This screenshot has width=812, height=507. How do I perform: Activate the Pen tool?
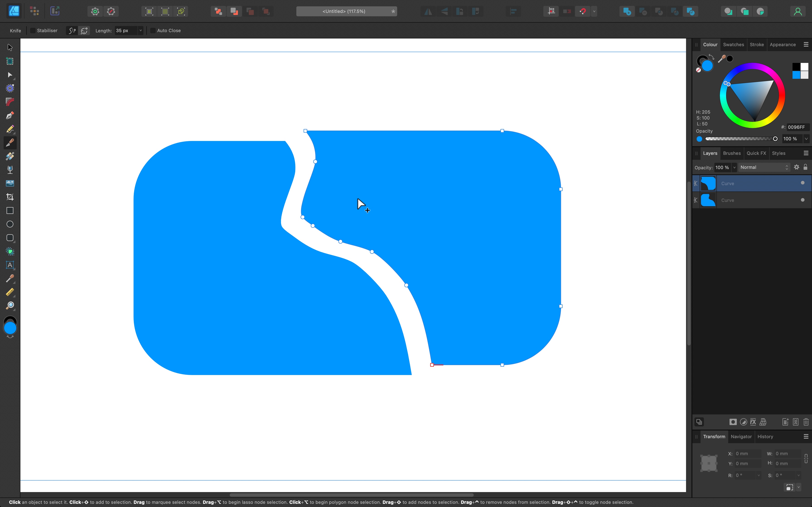click(x=10, y=115)
